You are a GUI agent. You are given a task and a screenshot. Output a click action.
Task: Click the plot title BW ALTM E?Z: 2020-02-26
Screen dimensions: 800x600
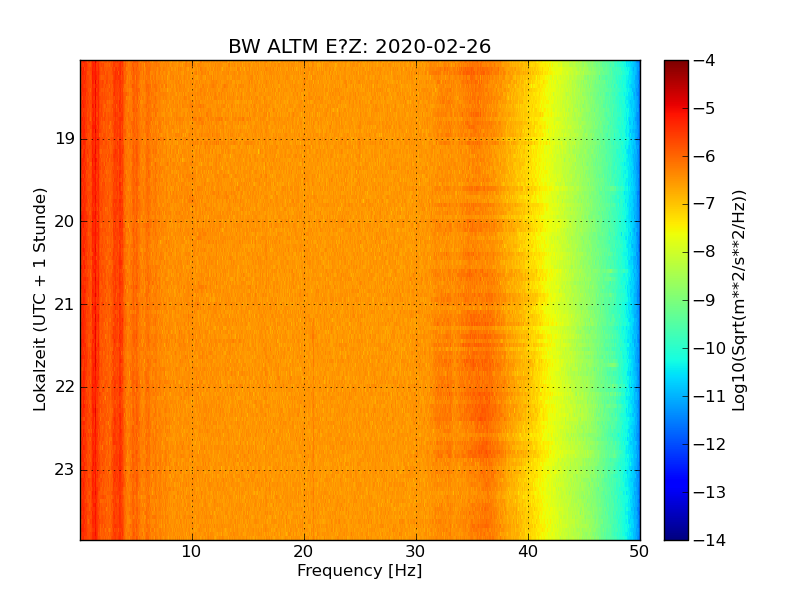point(360,46)
